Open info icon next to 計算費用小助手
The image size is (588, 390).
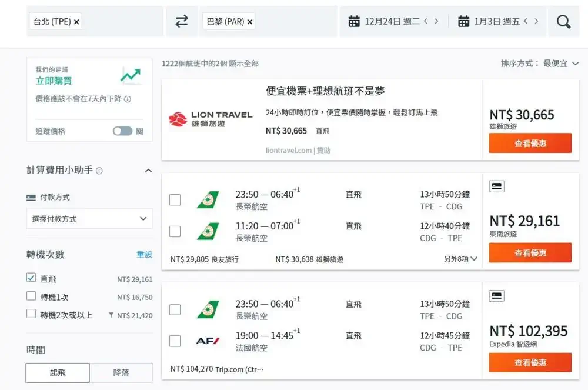(99, 171)
